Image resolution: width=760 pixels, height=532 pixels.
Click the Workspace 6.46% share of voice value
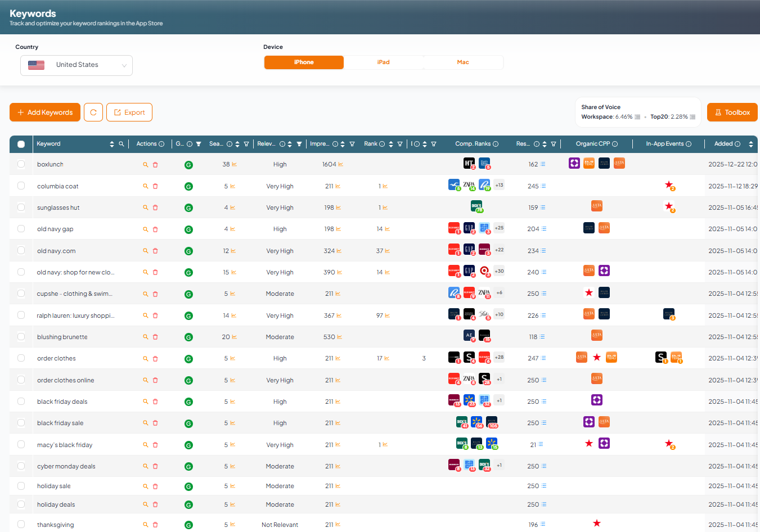tap(624, 117)
